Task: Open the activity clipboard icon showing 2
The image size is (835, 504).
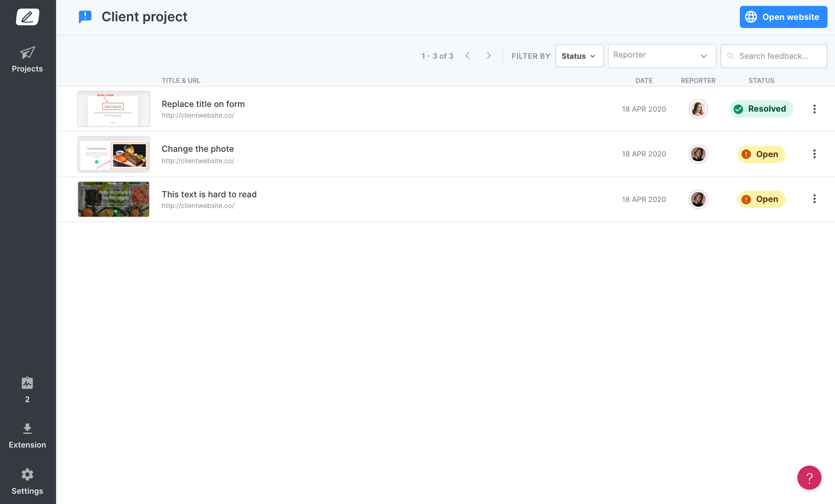Action: click(28, 383)
